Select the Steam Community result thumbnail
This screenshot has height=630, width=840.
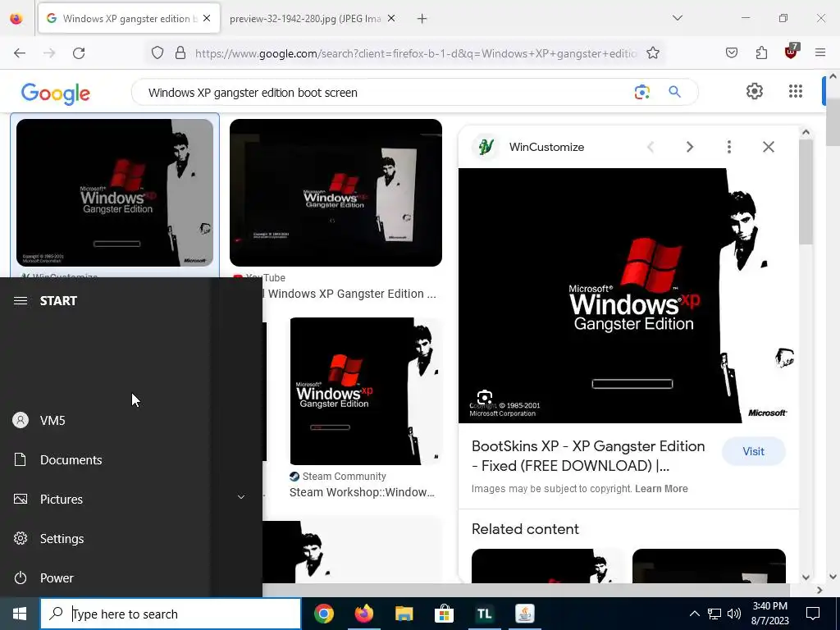coord(366,391)
